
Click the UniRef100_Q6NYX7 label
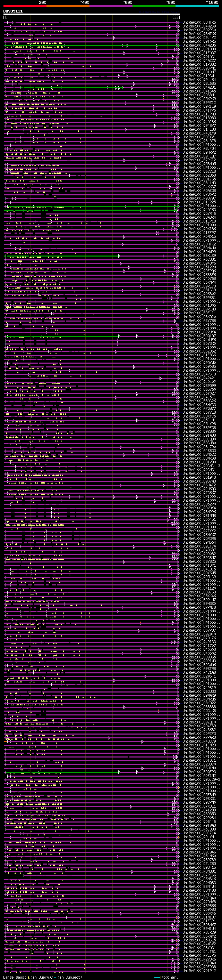point(199,535)
